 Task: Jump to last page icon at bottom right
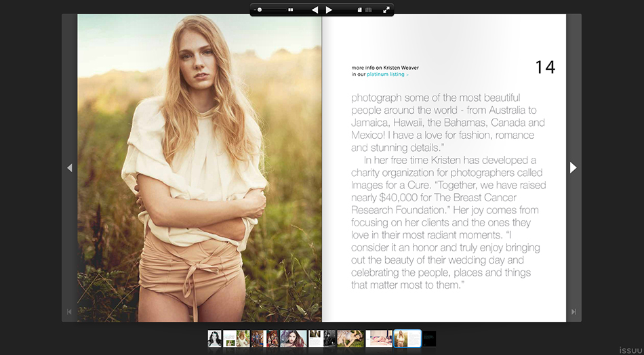(573, 312)
